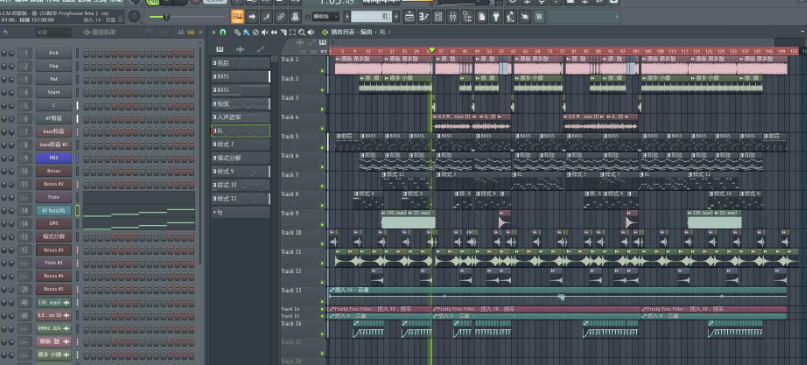This screenshot has width=807, height=365.
Task: Select pattern 样式 7 in picker list
Action: 241,144
